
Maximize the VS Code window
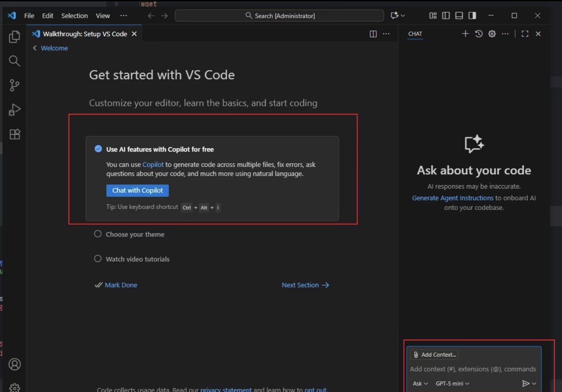click(x=514, y=16)
